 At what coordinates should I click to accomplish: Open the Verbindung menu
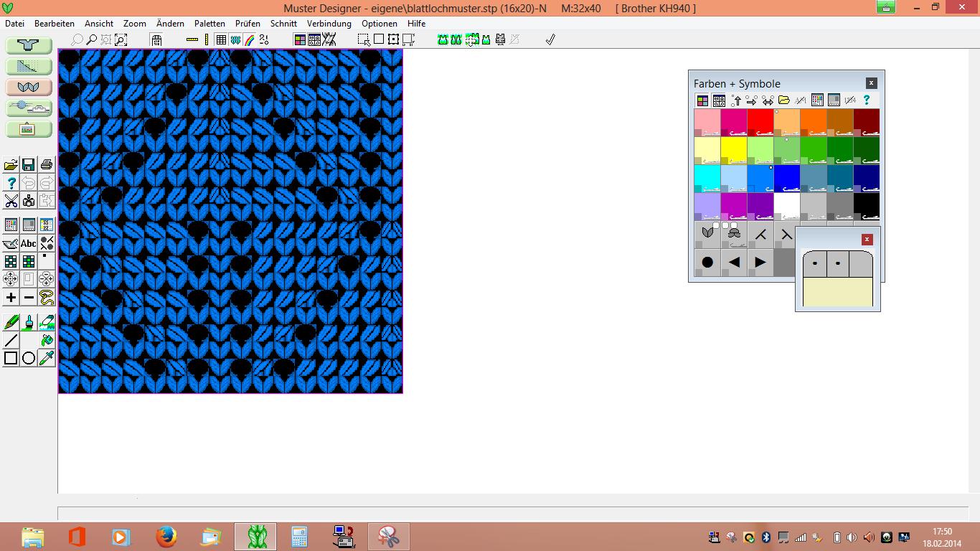[x=329, y=23]
